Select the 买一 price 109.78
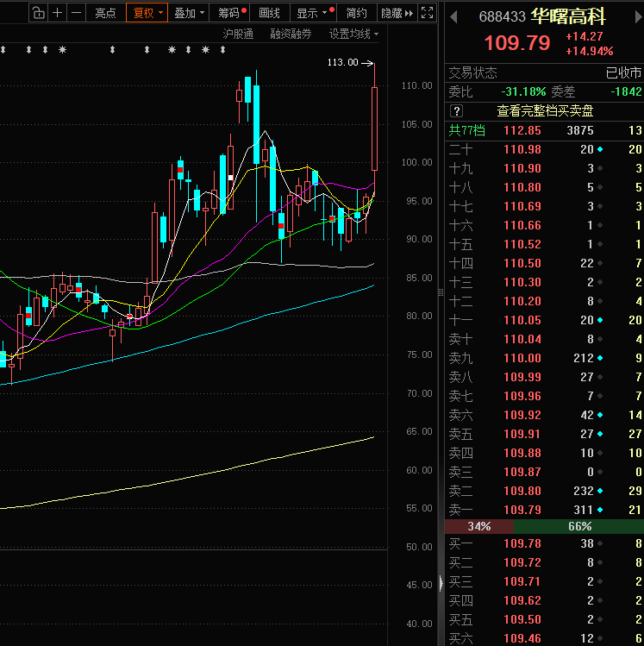Screen dimensions: 644x646 click(x=522, y=544)
